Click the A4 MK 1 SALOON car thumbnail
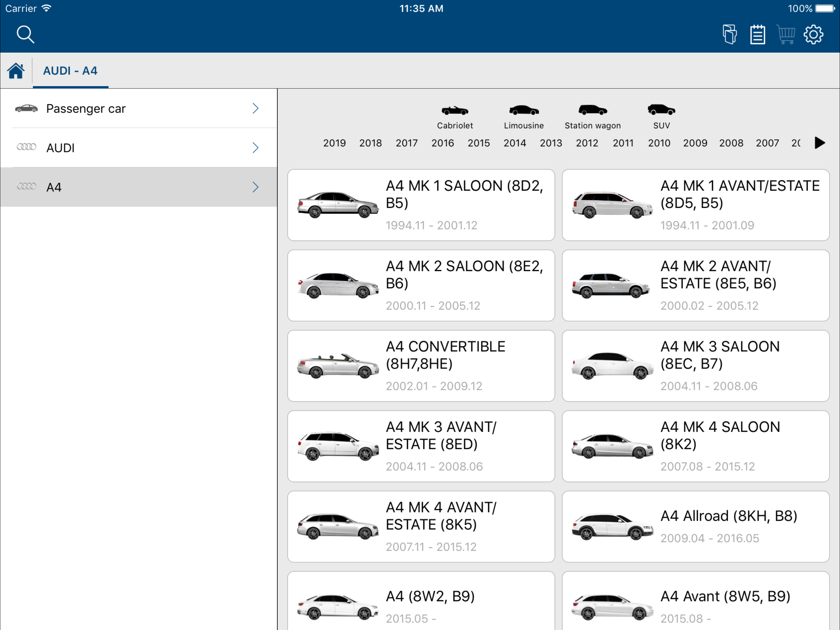This screenshot has height=630, width=840. [338, 205]
